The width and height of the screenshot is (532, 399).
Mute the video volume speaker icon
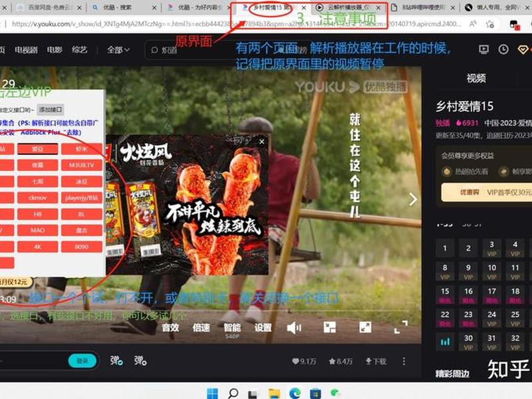[x=294, y=328]
